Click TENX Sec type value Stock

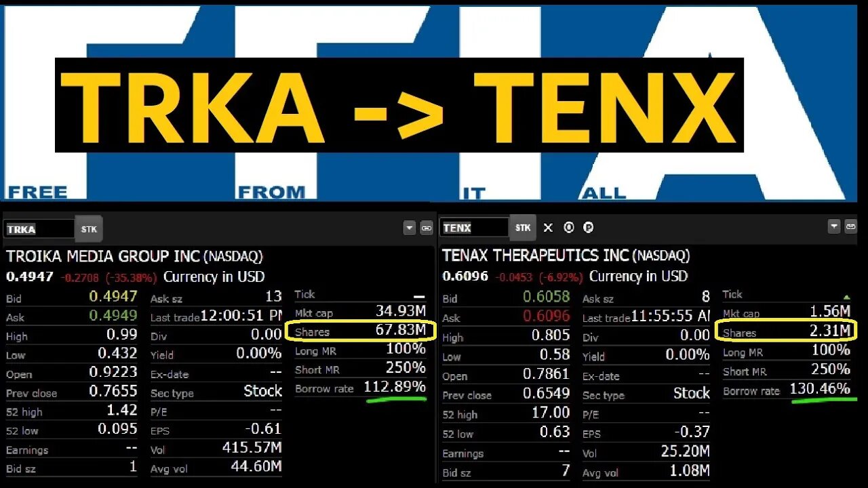692,393
